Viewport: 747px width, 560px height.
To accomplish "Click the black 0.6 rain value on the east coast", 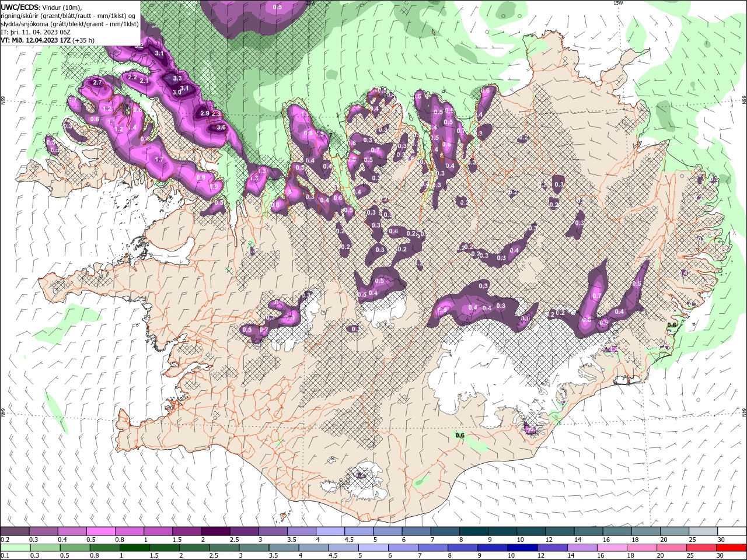I will pyautogui.click(x=672, y=325).
